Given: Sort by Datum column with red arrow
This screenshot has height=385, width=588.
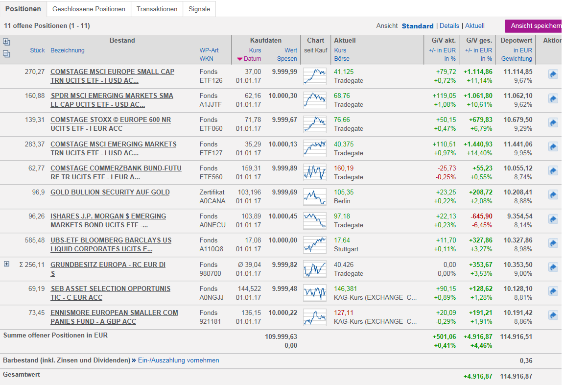Looking at the screenshot, I should [249, 59].
